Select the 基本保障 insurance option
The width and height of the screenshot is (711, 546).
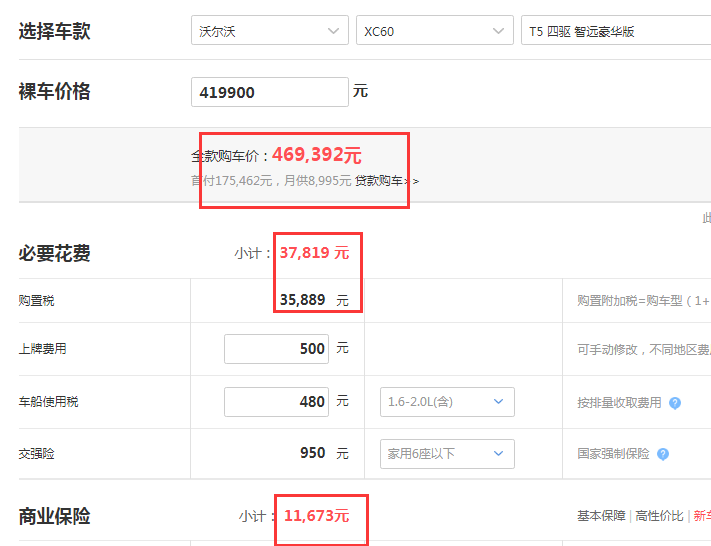601,516
